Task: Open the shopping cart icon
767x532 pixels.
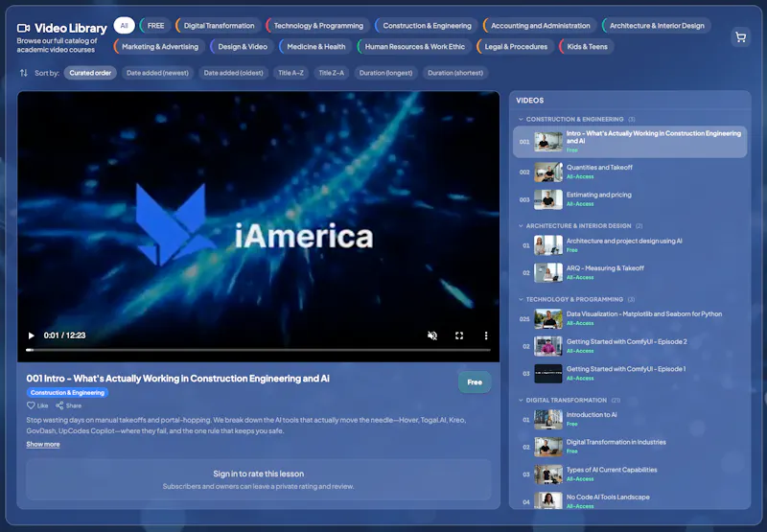Action: pyautogui.click(x=740, y=37)
